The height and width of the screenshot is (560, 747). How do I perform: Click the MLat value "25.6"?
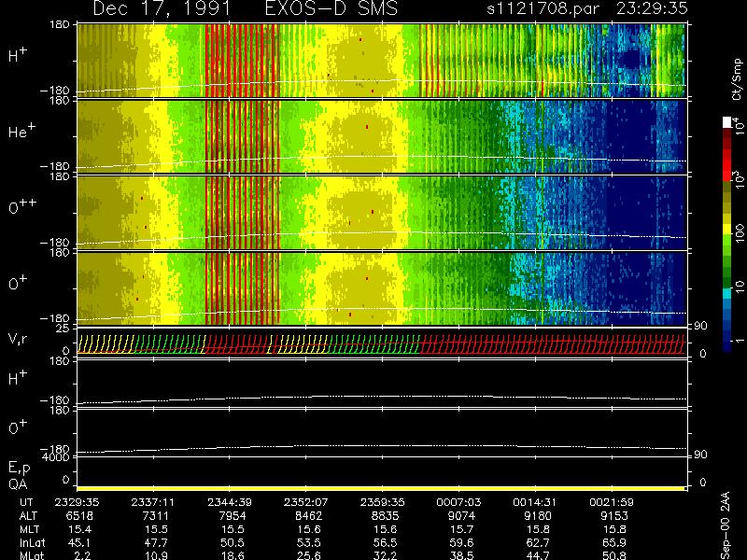click(309, 555)
